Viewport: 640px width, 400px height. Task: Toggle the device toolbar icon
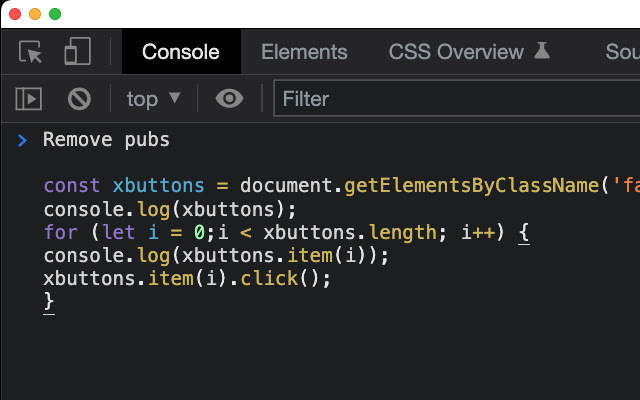[x=78, y=52]
